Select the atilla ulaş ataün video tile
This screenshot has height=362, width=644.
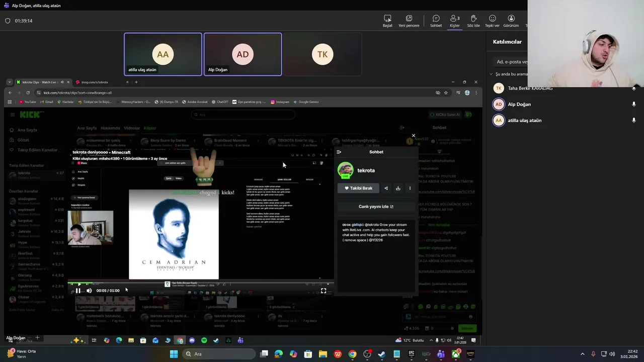pyautogui.click(x=163, y=54)
